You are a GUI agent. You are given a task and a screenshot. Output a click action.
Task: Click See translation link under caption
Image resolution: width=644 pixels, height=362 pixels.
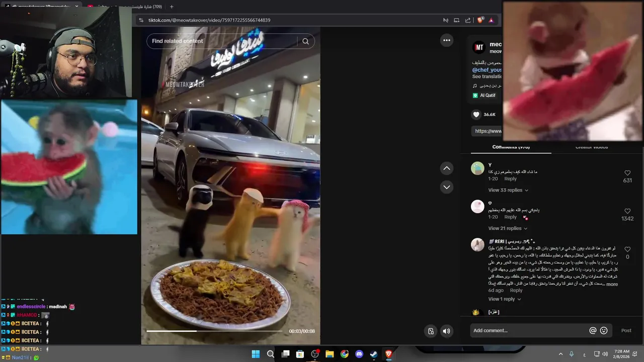pos(487,76)
